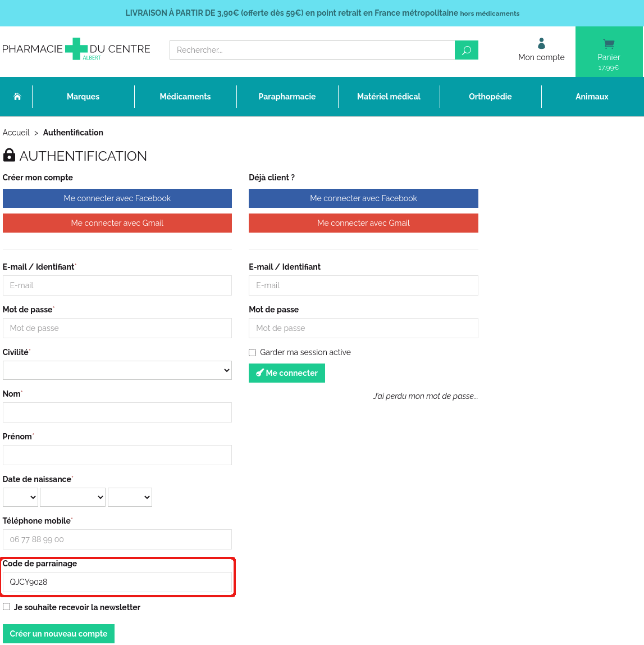Click the search magnifier button
Image resolution: width=644 pixels, height=645 pixels.
point(466,50)
